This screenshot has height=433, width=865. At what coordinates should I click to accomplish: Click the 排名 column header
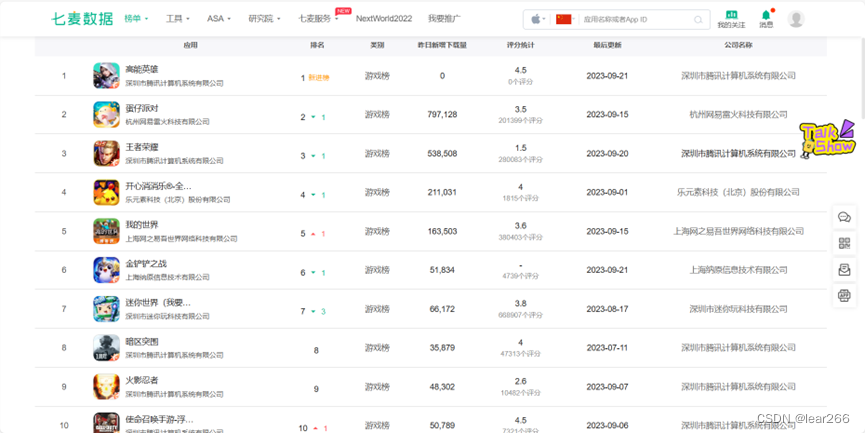(317, 45)
